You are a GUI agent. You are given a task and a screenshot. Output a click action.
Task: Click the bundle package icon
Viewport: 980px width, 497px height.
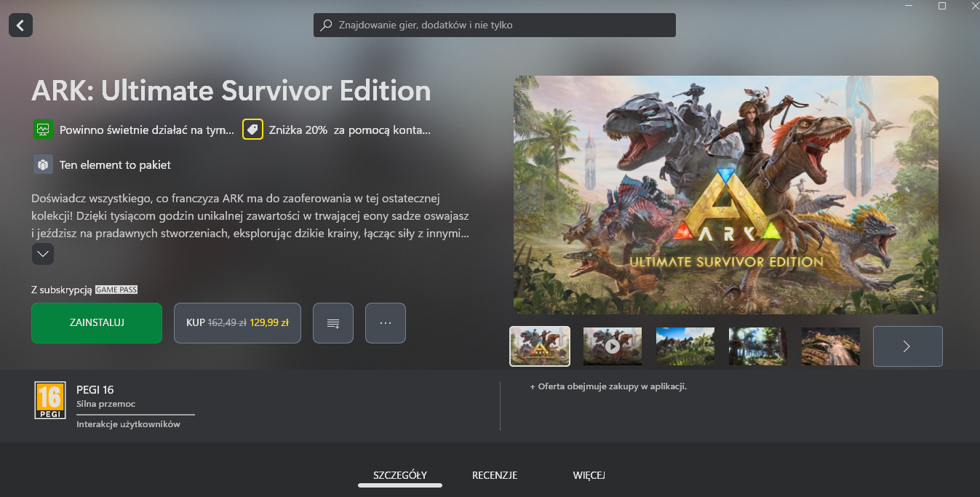click(x=43, y=164)
